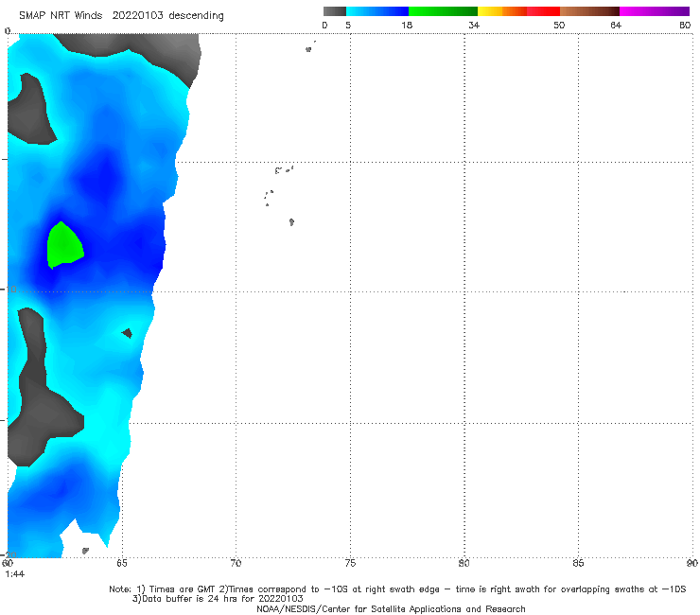Click longitude axis label '90'
Screen dimensions: 700x615
point(692,563)
